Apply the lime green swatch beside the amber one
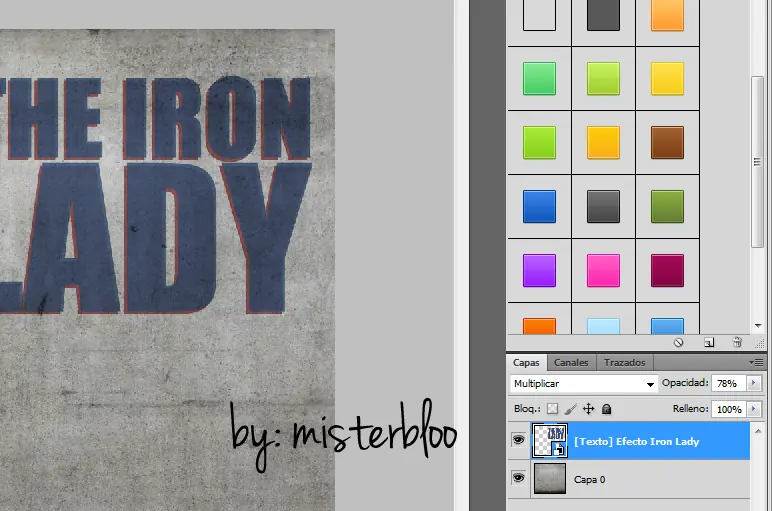 pyautogui.click(x=539, y=142)
